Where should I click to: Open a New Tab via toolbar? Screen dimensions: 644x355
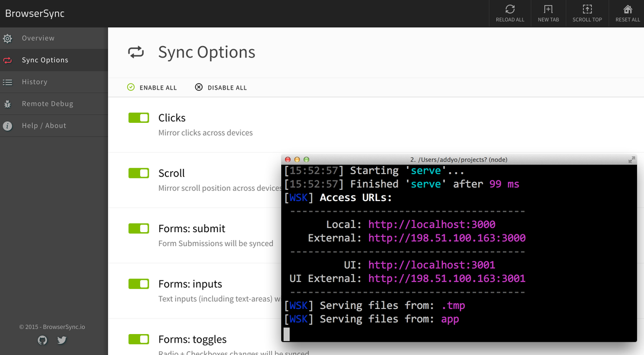pos(548,9)
